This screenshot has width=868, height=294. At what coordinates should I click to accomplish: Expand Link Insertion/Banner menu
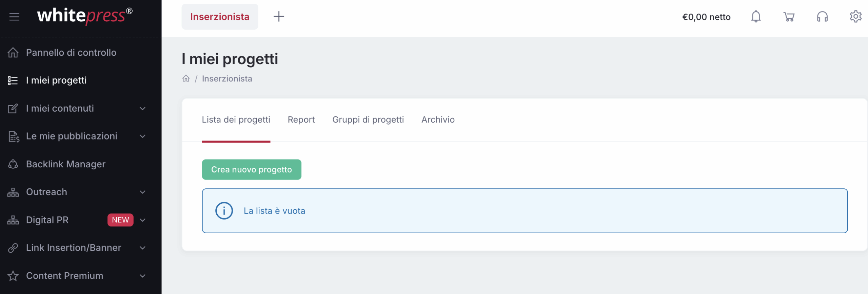[x=143, y=248]
